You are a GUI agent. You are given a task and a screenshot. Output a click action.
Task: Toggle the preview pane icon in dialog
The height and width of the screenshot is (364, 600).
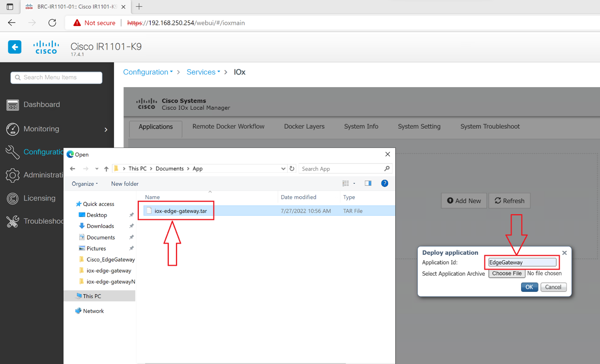point(368,184)
